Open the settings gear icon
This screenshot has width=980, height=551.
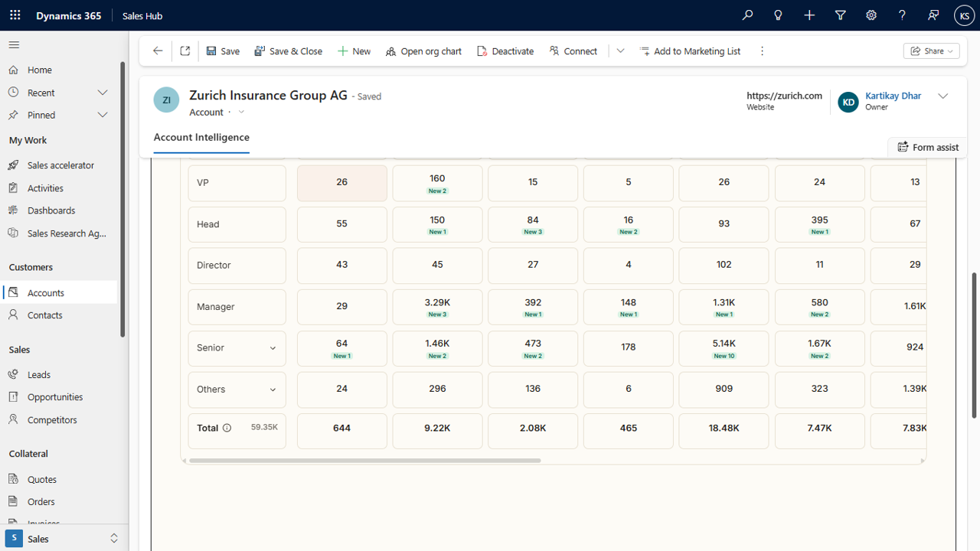(871, 15)
